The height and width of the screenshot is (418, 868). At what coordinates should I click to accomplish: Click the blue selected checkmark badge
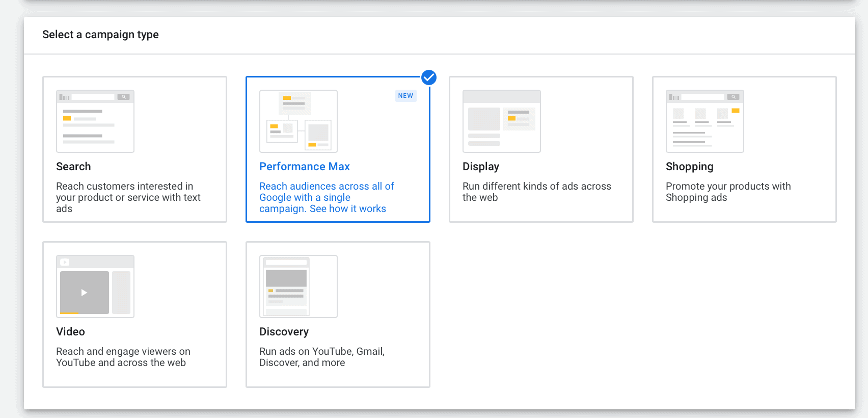point(429,77)
